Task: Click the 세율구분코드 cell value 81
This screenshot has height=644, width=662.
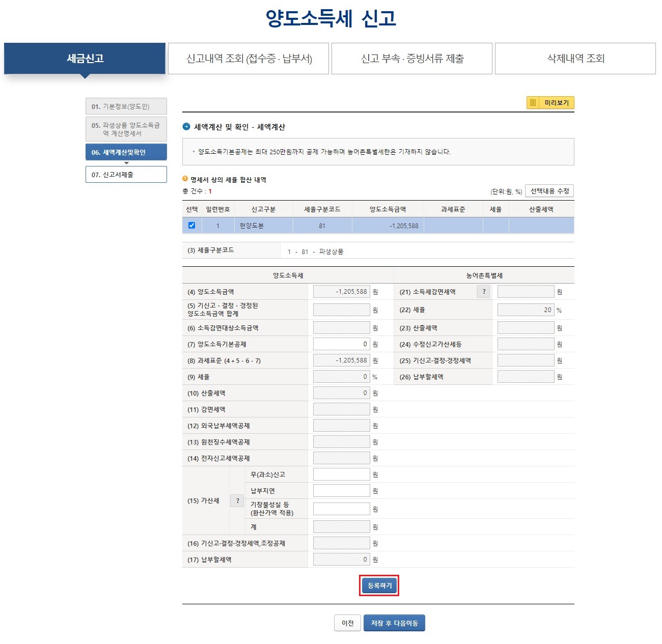Action: click(322, 226)
